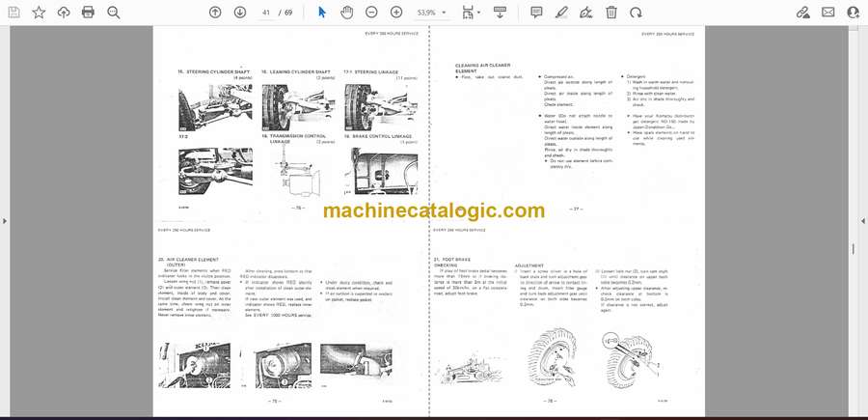The image size is (868, 420).
Task: Click the '19. BRAKE CONTROL LINKAGE' caption
Action: tap(377, 136)
